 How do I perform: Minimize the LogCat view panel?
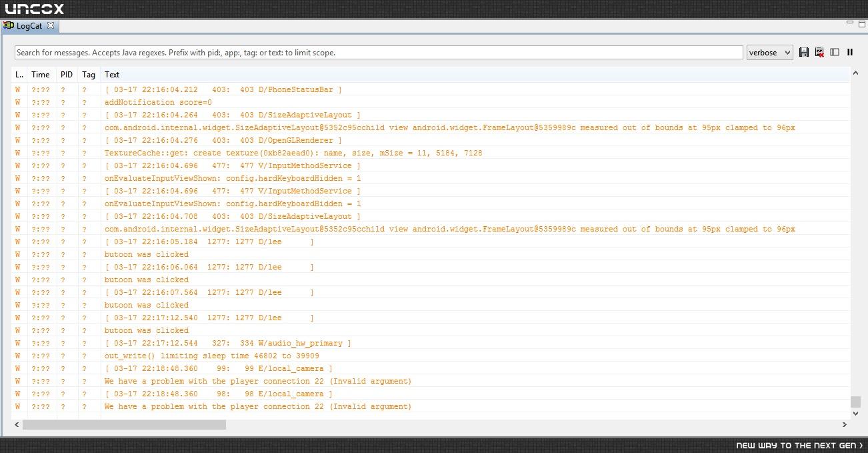pyautogui.click(x=850, y=23)
